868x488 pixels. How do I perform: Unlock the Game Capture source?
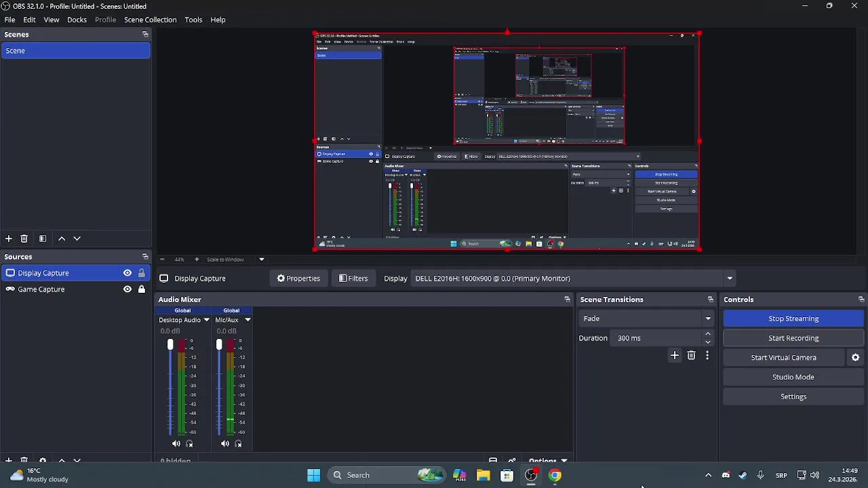tap(142, 289)
